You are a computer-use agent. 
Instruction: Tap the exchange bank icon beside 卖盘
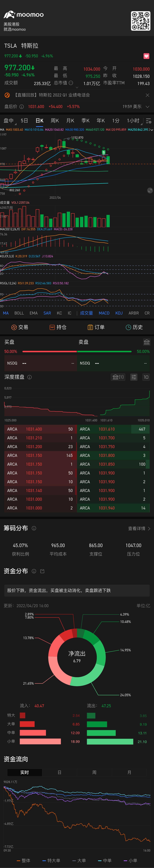[147, 342]
